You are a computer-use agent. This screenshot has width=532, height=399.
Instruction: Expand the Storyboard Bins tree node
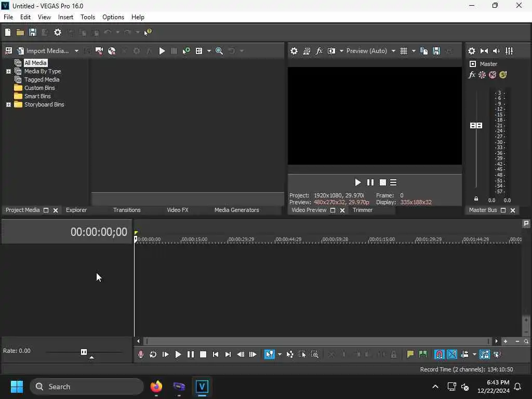[x=8, y=104]
